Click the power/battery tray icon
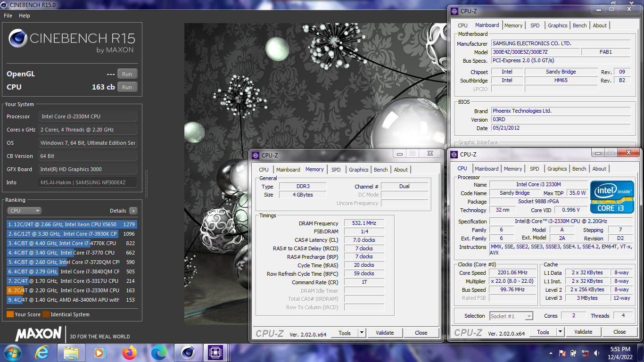The image size is (644, 362). pyautogui.click(x=574, y=353)
